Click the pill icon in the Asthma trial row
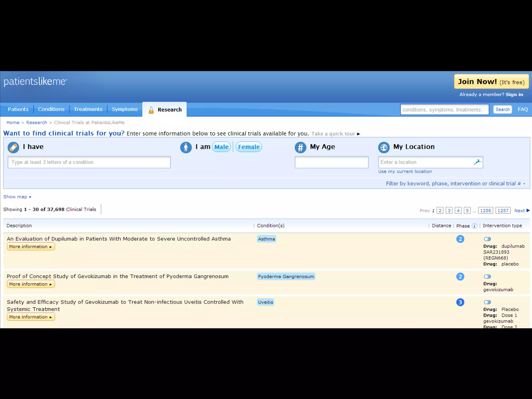532x399 pixels. (x=487, y=239)
